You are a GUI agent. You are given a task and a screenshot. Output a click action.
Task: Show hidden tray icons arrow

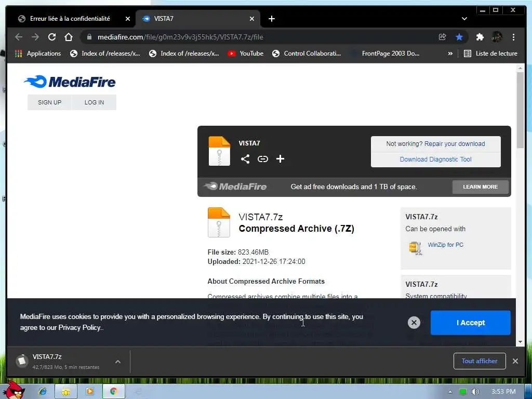tap(450, 392)
